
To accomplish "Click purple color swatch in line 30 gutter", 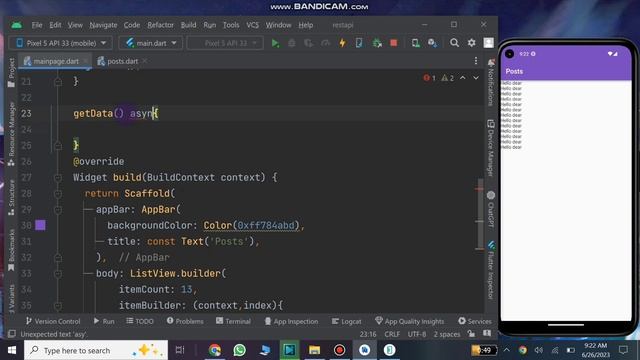I will 40,225.
